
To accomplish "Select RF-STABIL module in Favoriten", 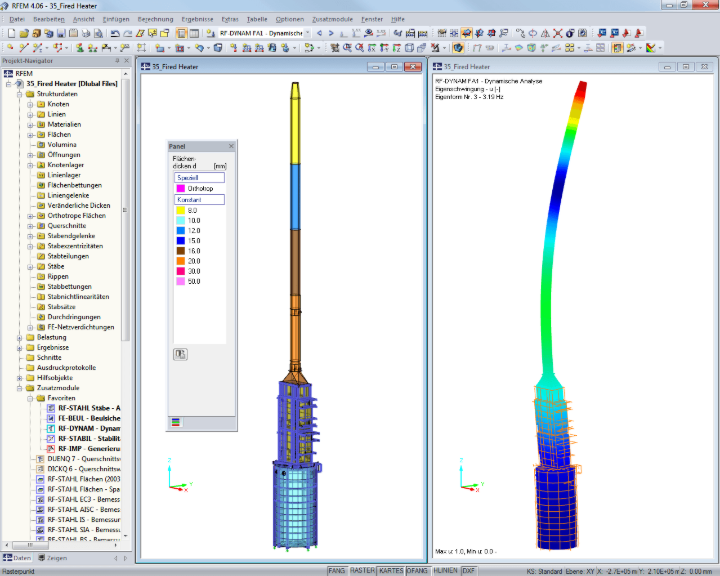I will tap(84, 439).
